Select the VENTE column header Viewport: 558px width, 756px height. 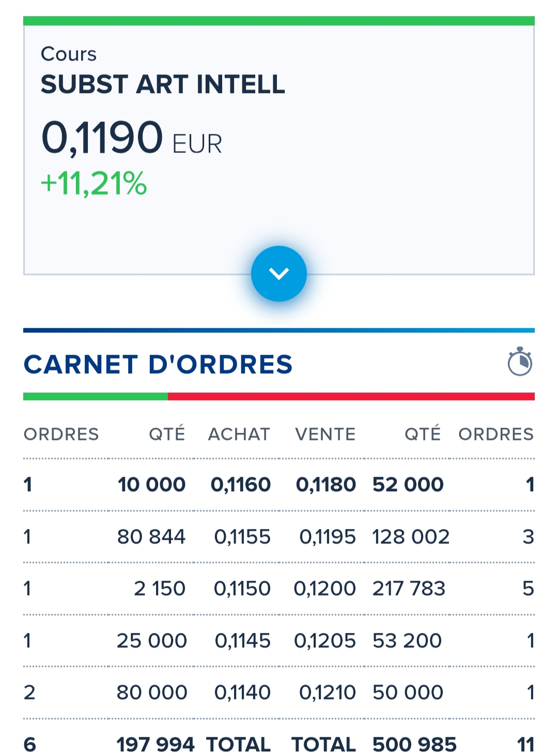pyautogui.click(x=326, y=434)
